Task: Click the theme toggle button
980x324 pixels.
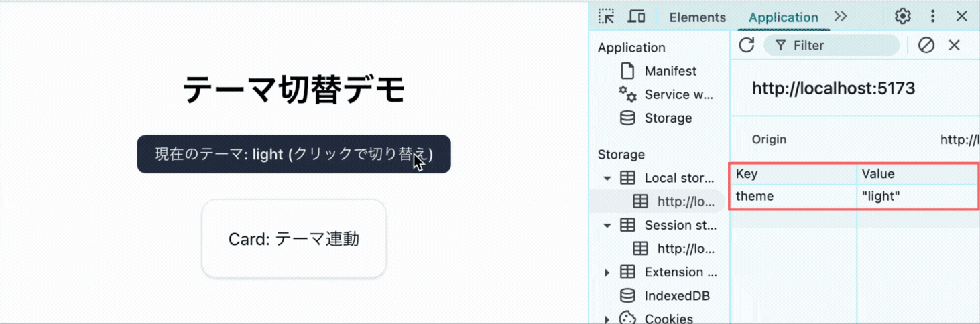Action: pyautogui.click(x=294, y=154)
